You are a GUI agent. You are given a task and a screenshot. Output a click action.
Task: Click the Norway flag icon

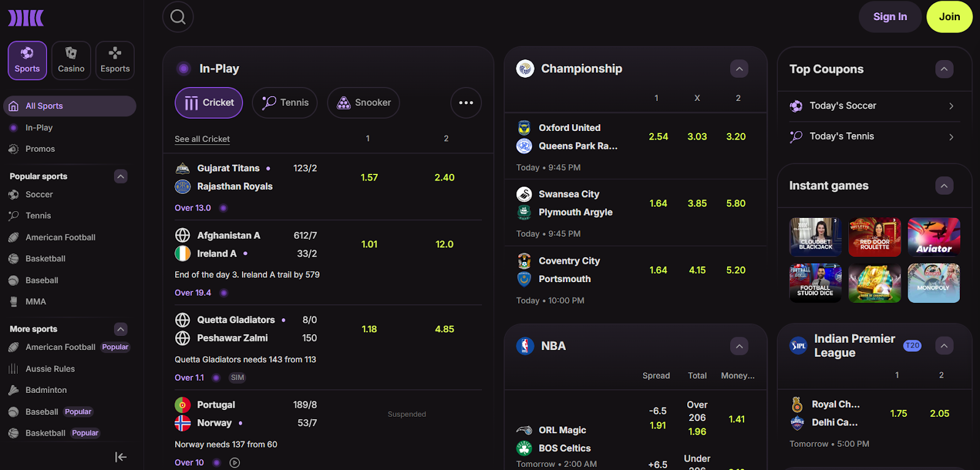[183, 423]
